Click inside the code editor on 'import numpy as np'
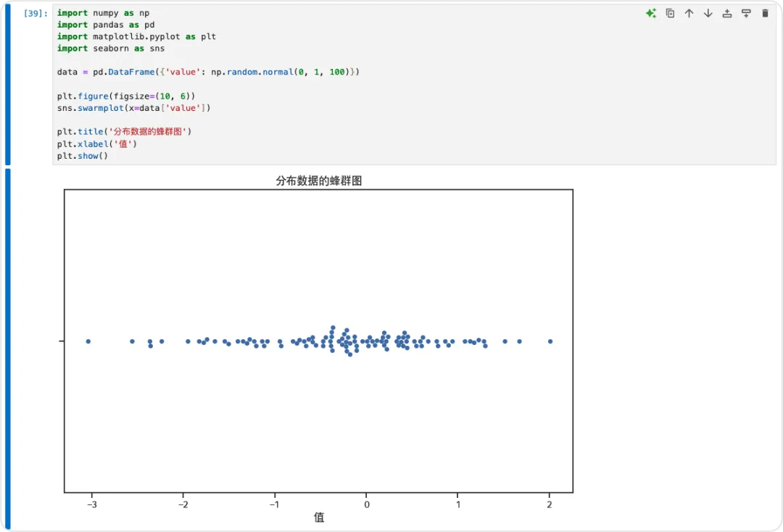 [103, 13]
